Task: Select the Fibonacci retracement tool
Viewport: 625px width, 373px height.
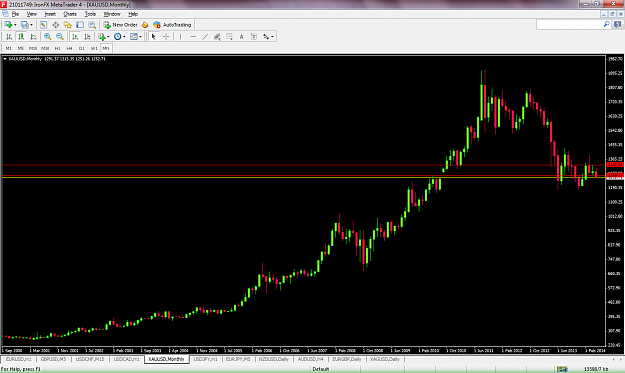Action: (229, 37)
